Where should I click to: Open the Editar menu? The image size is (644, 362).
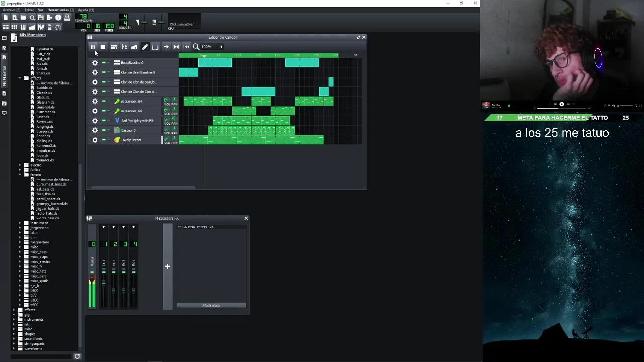(29, 10)
